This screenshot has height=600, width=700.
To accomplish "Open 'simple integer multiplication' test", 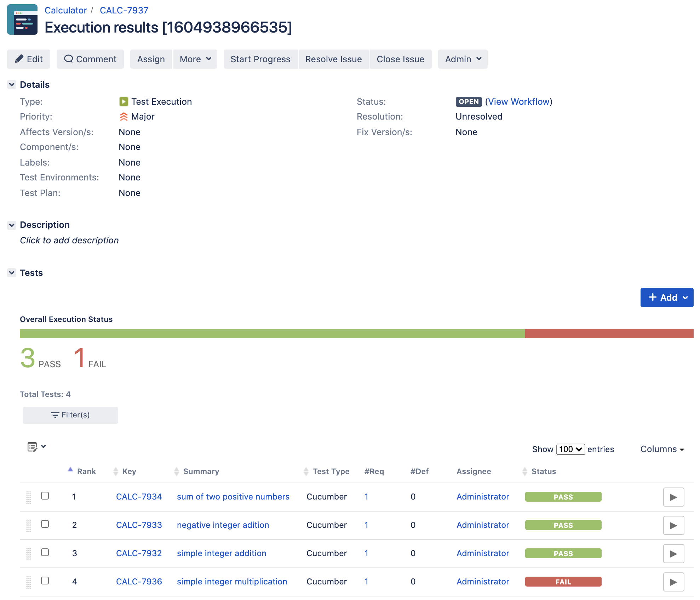I will point(232,582).
